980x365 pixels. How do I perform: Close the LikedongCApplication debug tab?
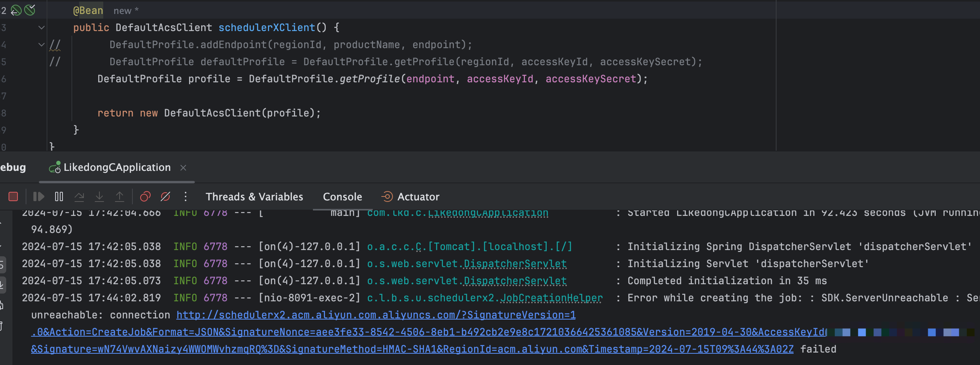[183, 168]
